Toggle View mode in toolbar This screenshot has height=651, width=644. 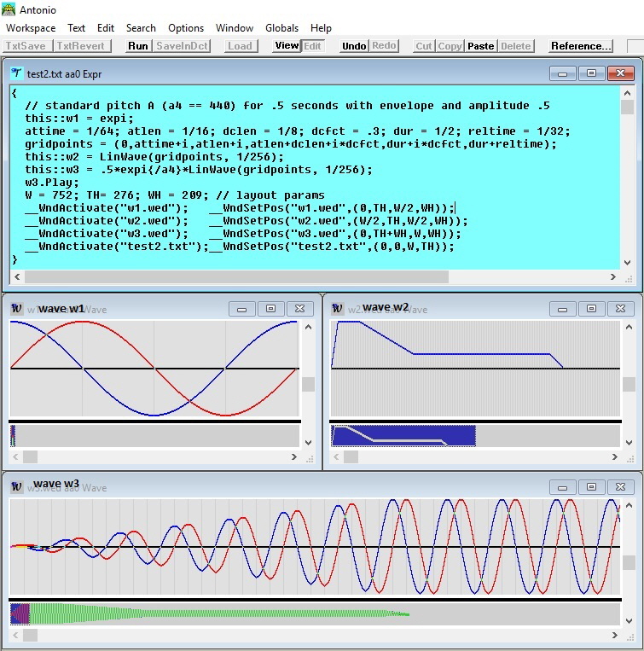[287, 46]
